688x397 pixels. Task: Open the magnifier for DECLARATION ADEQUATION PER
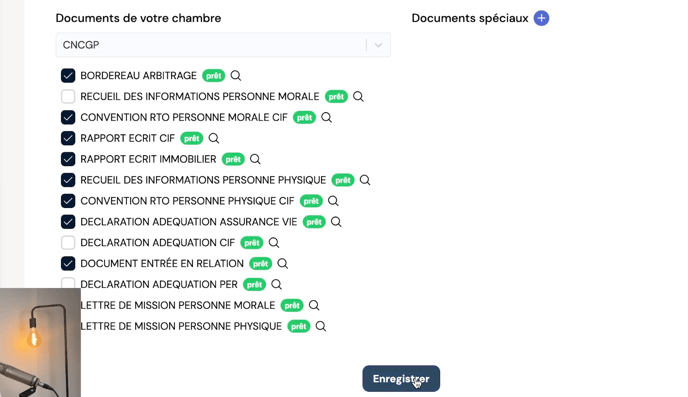click(276, 285)
